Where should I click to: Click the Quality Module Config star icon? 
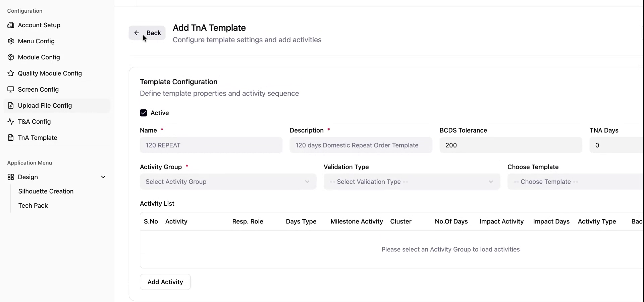(x=11, y=73)
